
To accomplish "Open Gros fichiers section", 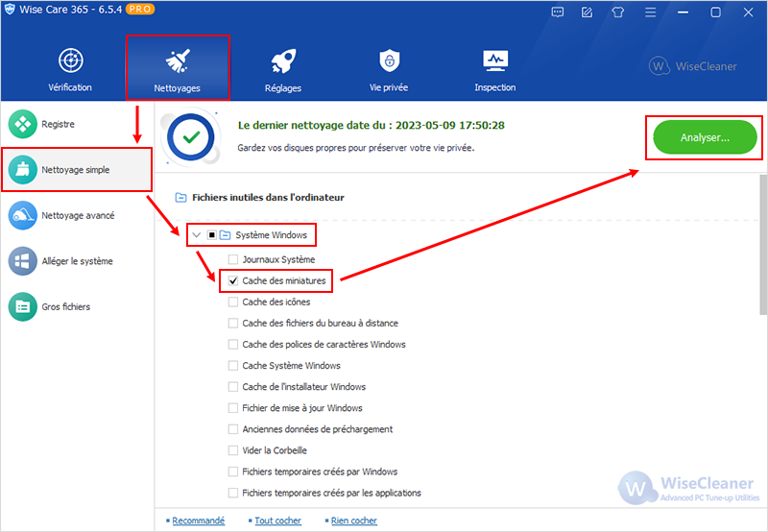I will point(77,306).
